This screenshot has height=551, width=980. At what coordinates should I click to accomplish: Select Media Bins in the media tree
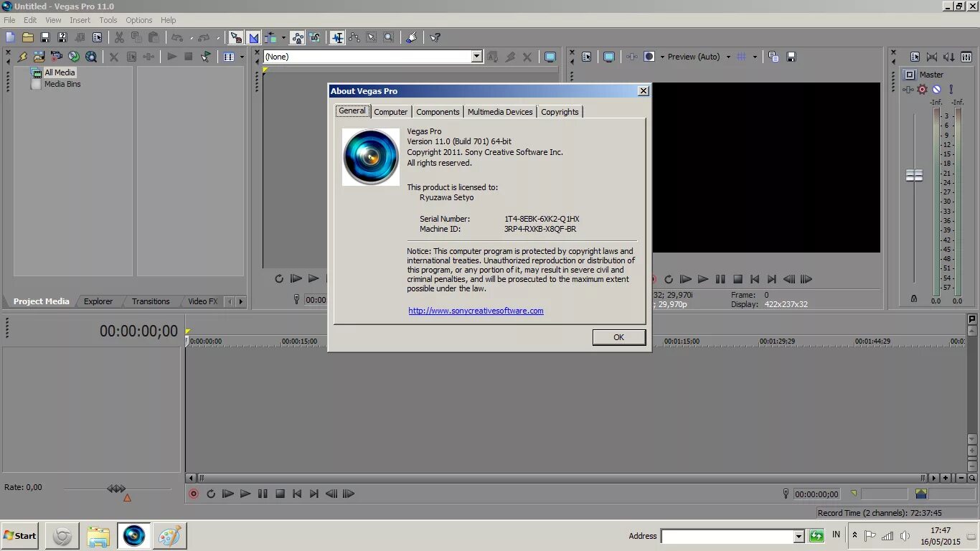pyautogui.click(x=62, y=84)
